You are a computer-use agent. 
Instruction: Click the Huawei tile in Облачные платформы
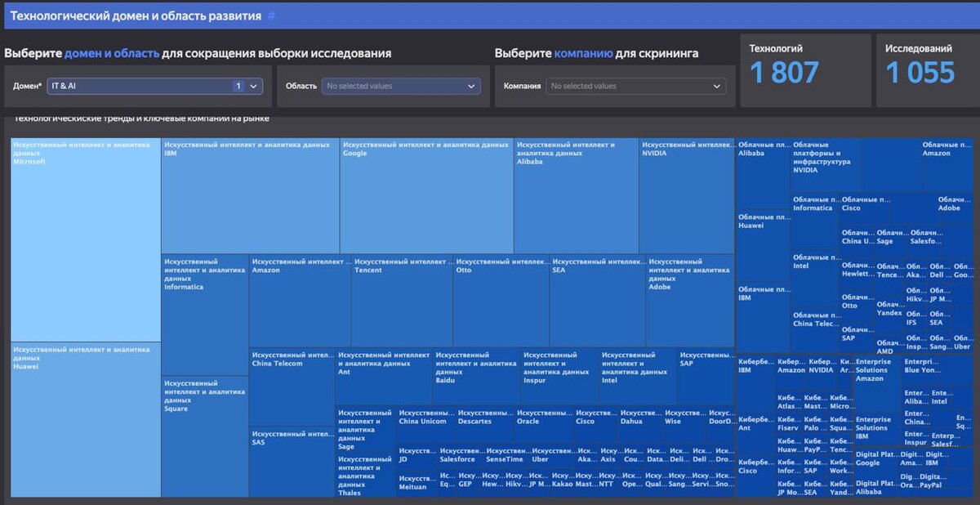tap(763, 247)
